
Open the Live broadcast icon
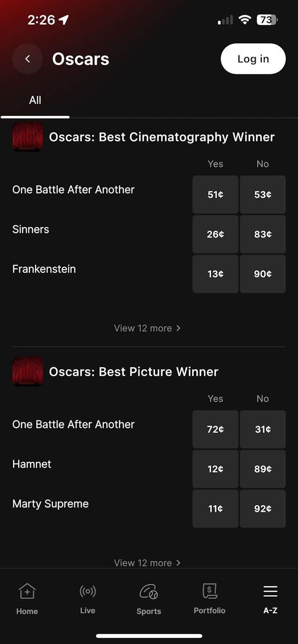pos(88,591)
